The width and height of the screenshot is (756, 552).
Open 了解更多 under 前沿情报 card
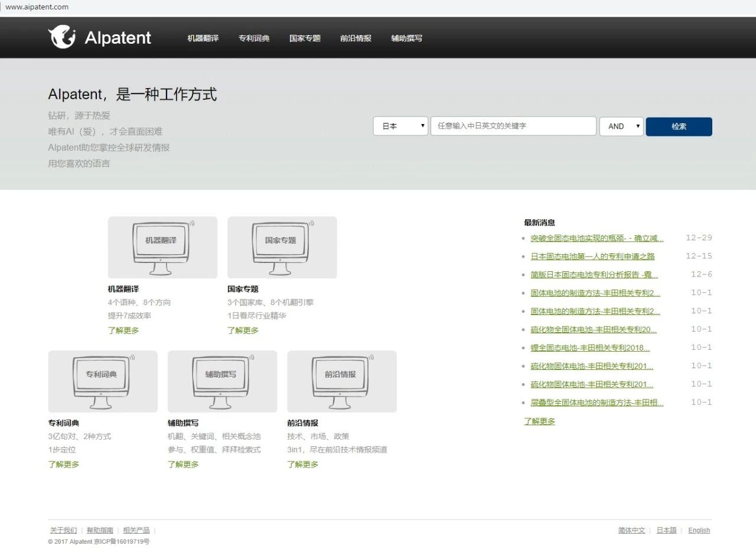coord(302,465)
